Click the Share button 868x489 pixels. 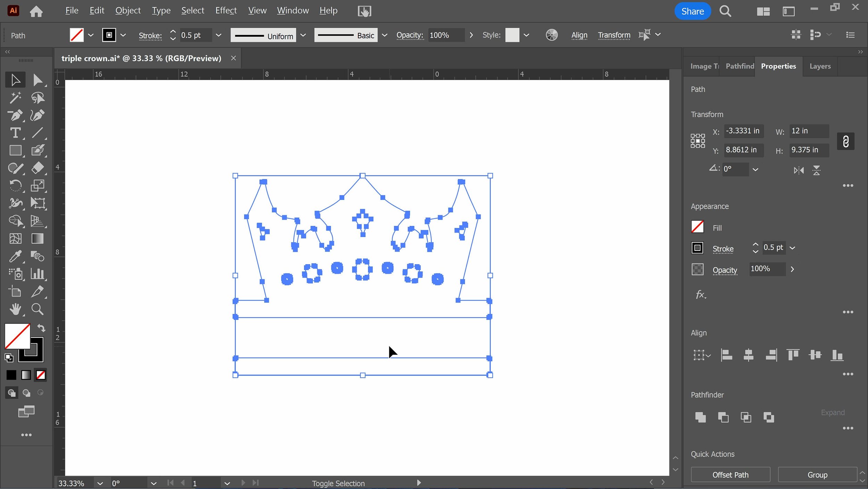pos(692,11)
